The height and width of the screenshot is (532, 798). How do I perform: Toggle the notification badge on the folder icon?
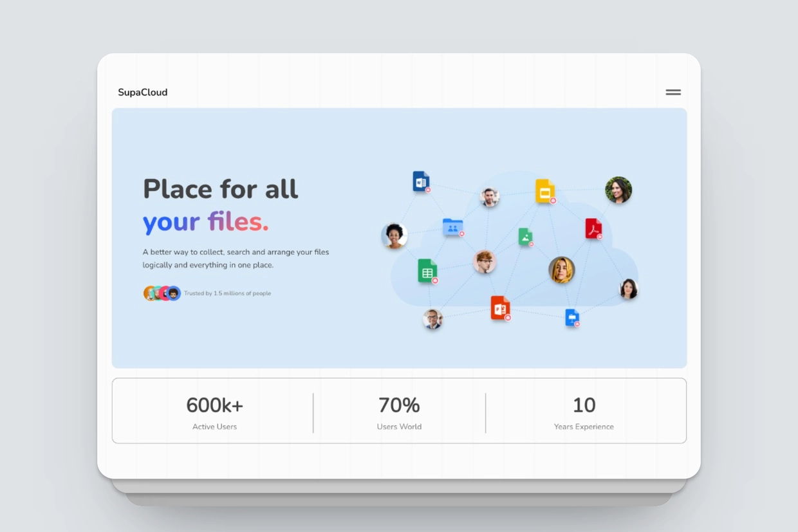461,233
